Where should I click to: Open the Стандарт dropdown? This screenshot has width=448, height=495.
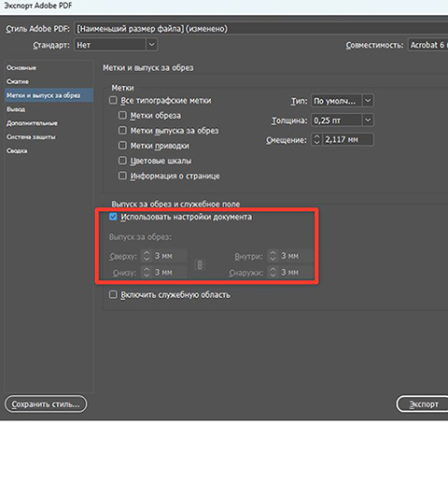point(116,45)
